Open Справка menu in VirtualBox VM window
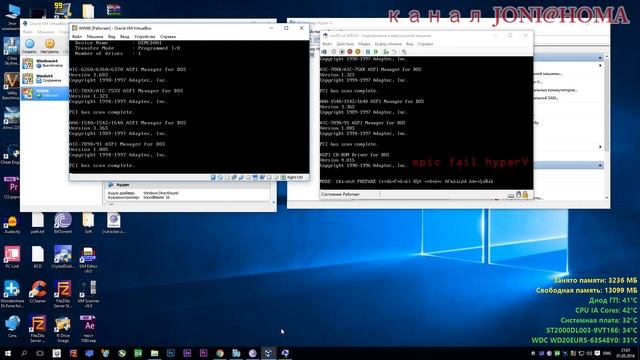 point(168,36)
